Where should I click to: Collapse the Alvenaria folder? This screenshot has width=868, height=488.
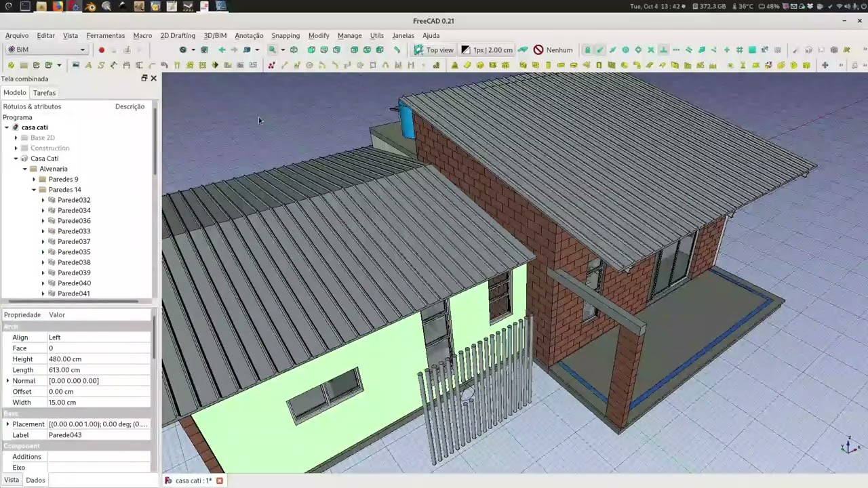point(25,169)
